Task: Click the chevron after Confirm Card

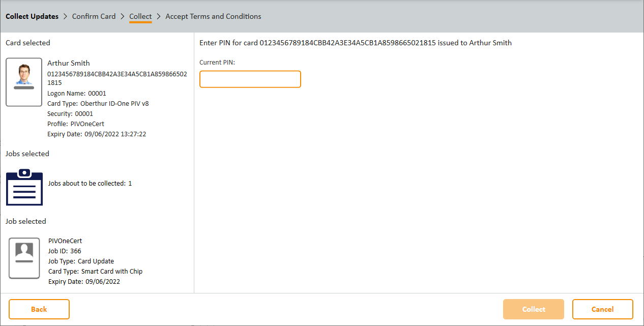Action: pos(123,16)
